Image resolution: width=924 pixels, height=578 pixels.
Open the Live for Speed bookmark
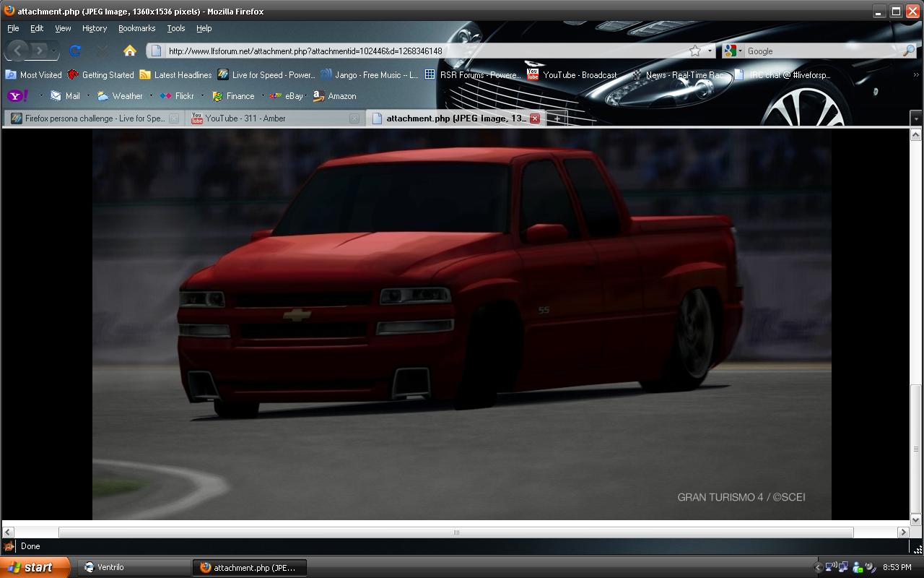point(266,74)
